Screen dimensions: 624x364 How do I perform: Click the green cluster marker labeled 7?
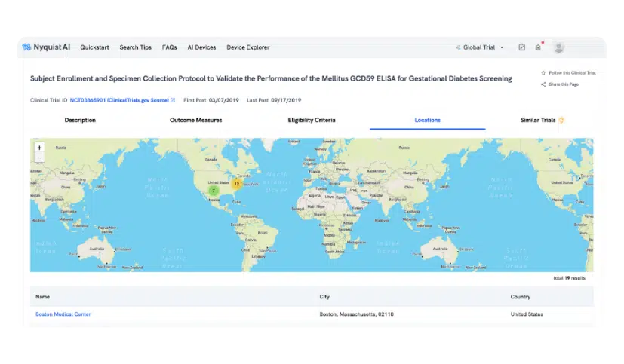[x=214, y=191]
